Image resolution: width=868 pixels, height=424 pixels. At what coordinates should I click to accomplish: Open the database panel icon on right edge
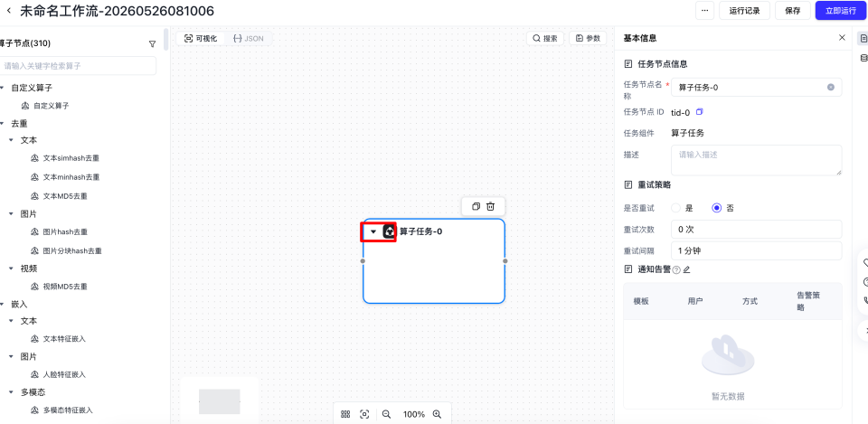tap(863, 58)
